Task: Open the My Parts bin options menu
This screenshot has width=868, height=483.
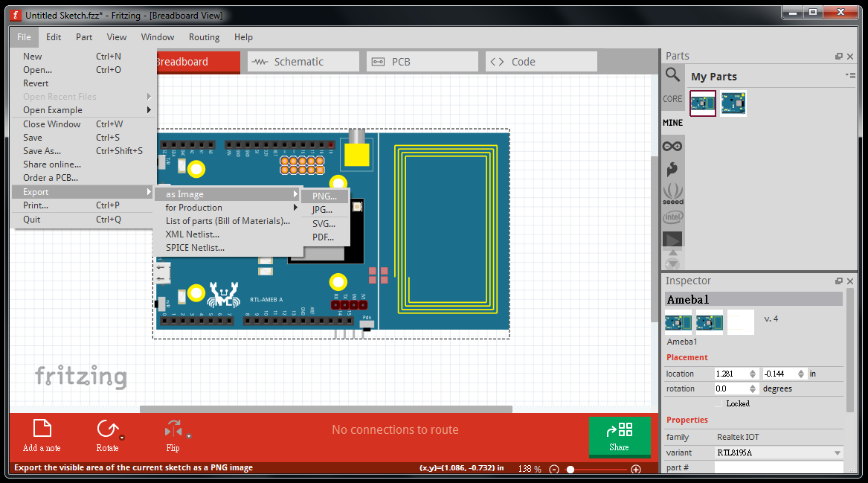Action: (851, 75)
